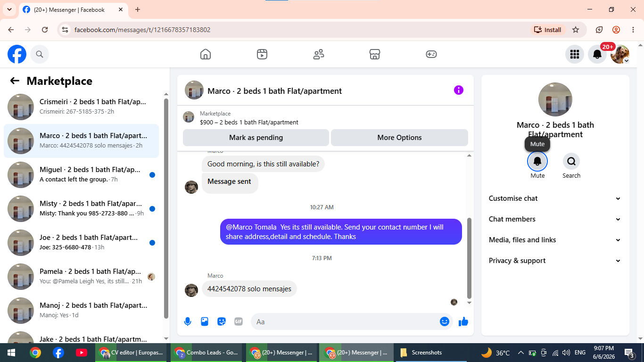Bookmark this page star icon

576,30
